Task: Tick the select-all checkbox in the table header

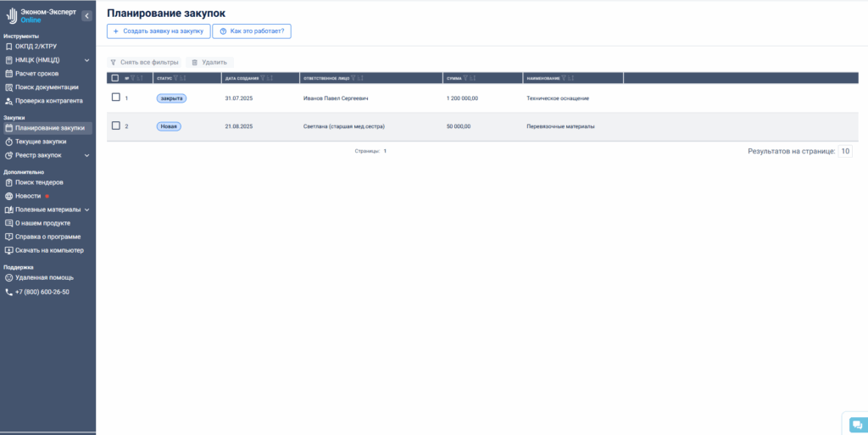Action: coord(115,78)
